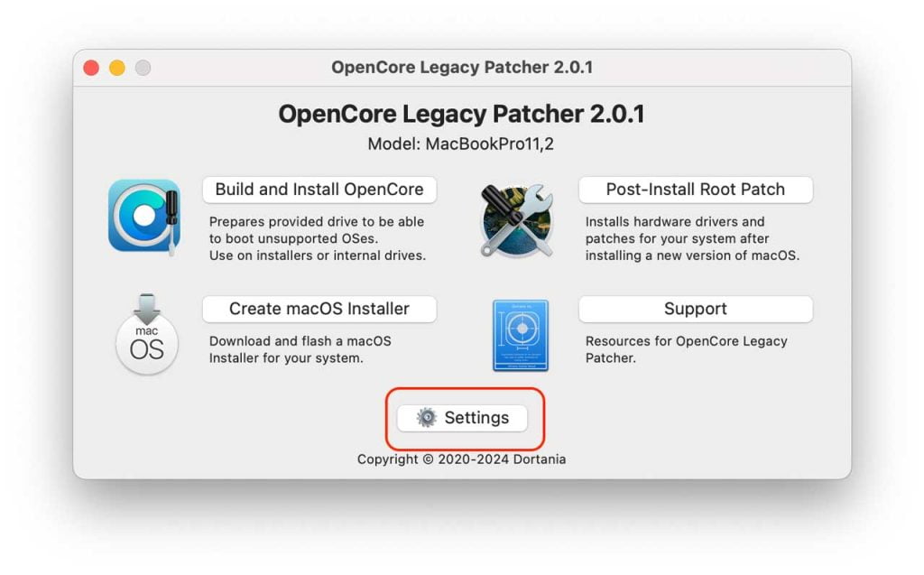
Task: Click the 'Installs hardware drivers' description text
Action: tap(692, 239)
